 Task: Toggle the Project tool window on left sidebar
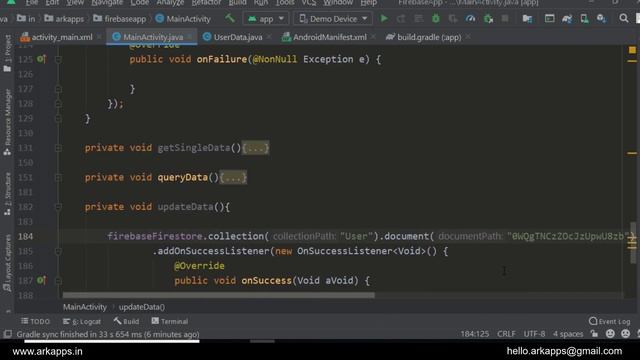(x=7, y=53)
